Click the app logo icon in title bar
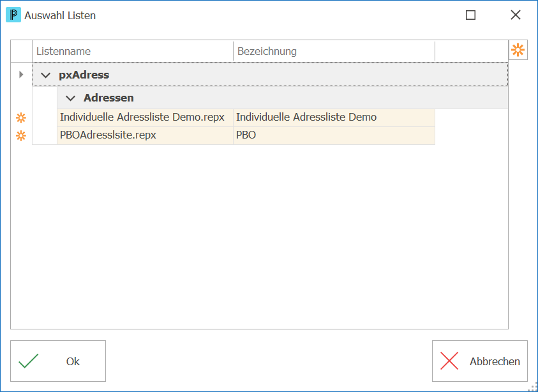 13,15
